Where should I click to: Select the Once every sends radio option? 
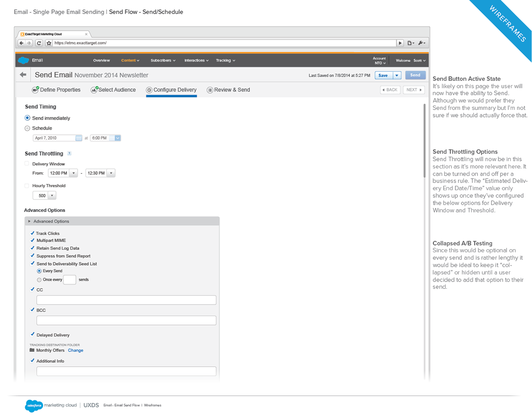click(39, 280)
